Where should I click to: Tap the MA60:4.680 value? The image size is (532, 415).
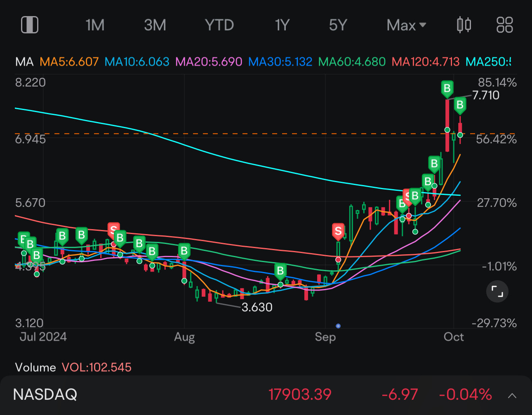pos(352,62)
